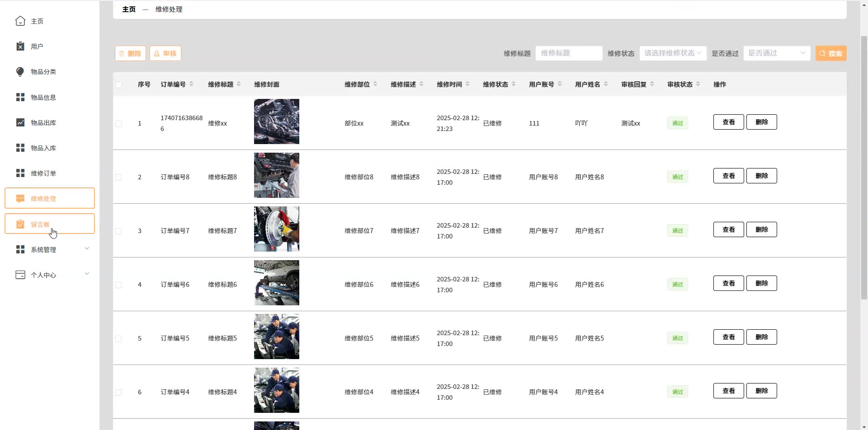Sort by 用户姓名 column arrows
The image size is (868, 430).
[606, 84]
